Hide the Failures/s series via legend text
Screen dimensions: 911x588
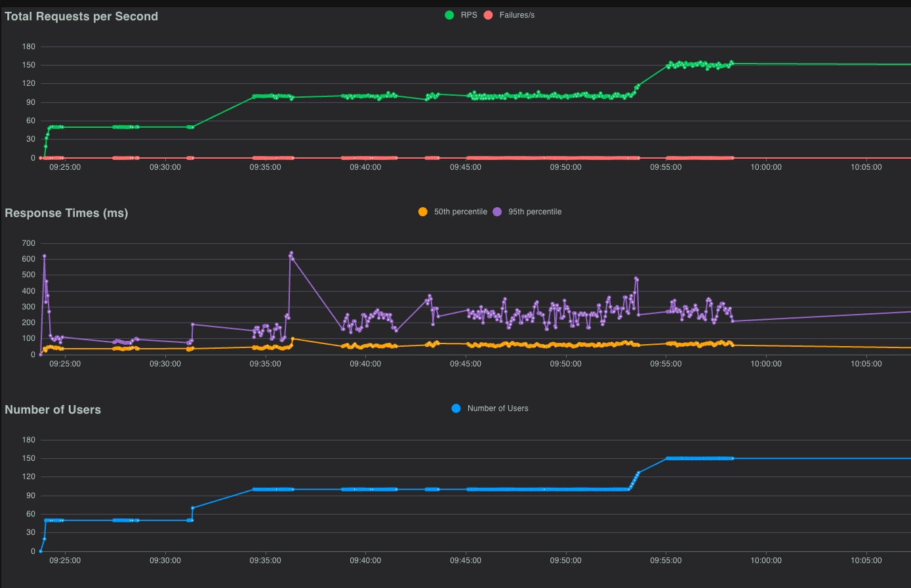tap(517, 15)
